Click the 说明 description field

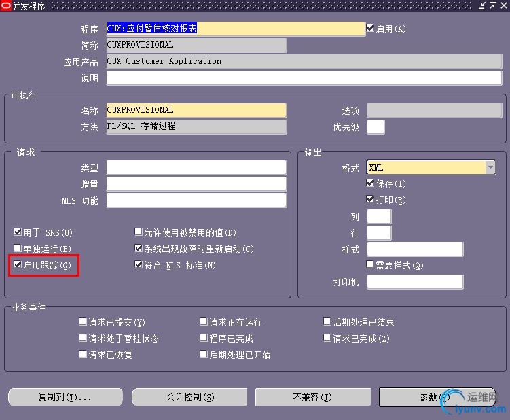304,77
